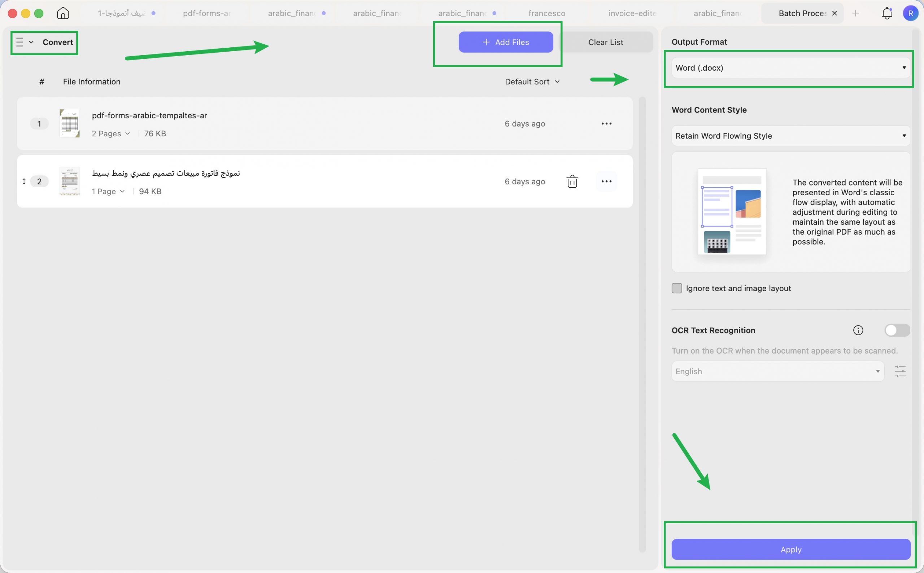Open the notifications bell

click(x=887, y=13)
